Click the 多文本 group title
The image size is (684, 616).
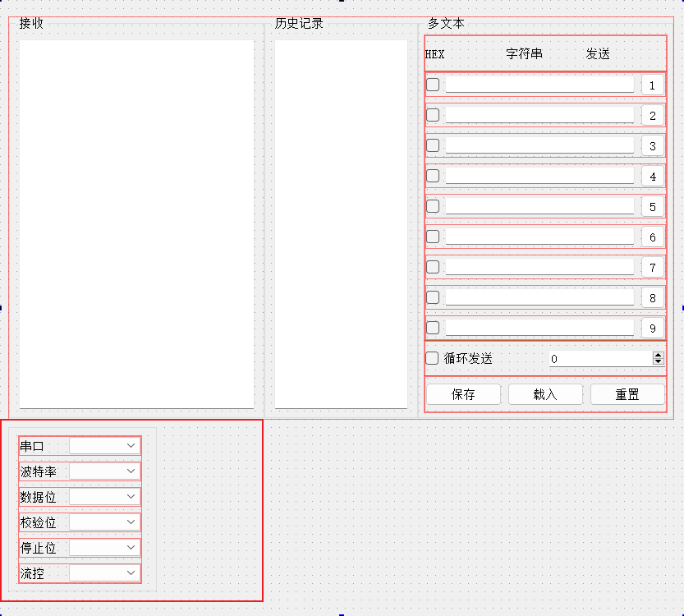click(446, 23)
